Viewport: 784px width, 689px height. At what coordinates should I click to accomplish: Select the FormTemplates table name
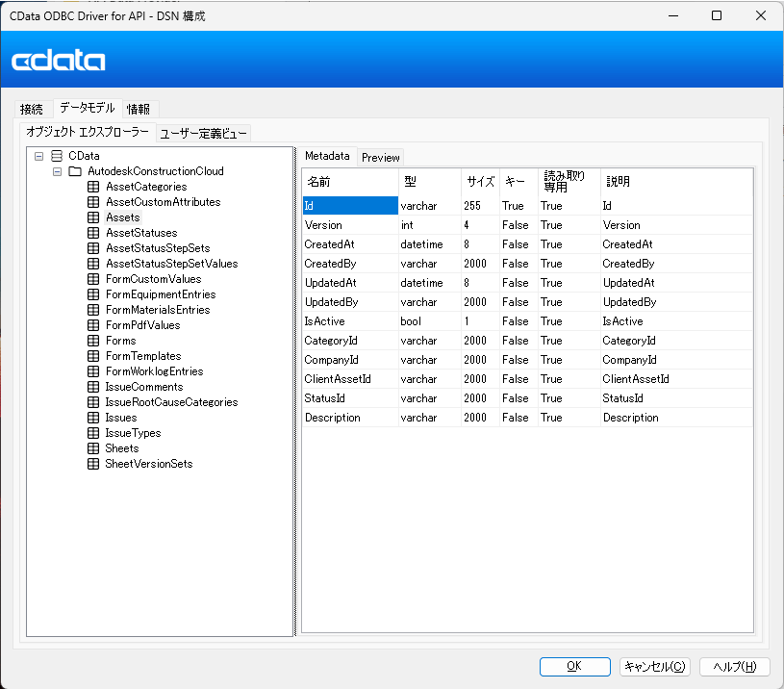point(143,356)
